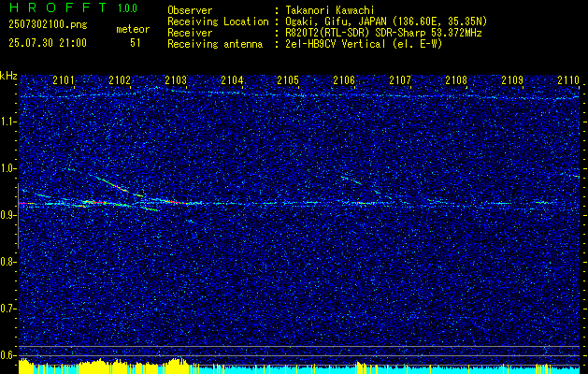Click the 2107 time axis label
The height and width of the screenshot is (374, 588).
coord(400,79)
